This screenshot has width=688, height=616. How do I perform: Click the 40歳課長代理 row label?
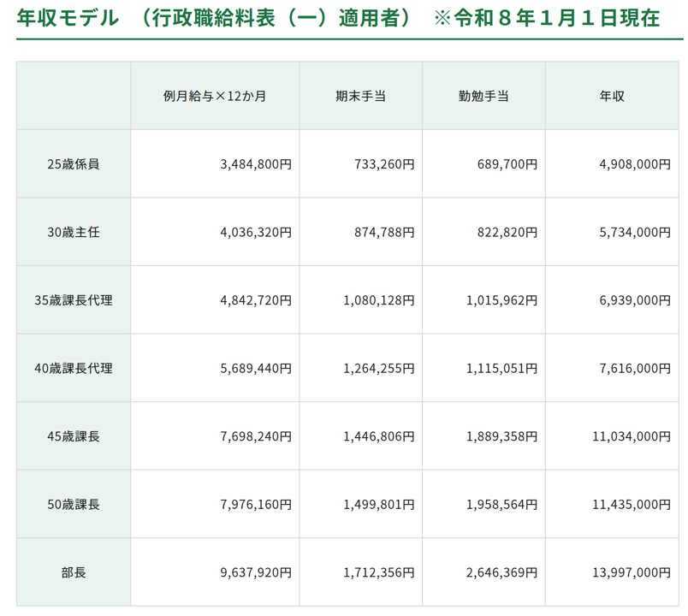coord(73,368)
